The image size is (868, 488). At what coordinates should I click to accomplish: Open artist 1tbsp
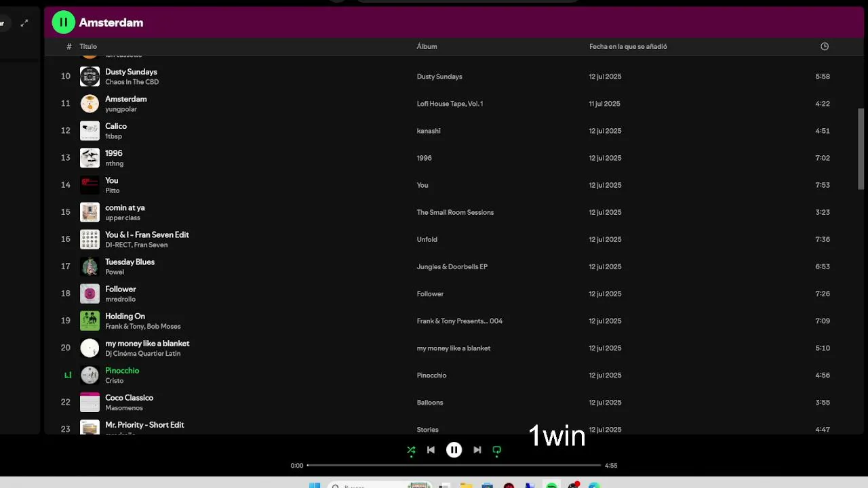tap(113, 136)
